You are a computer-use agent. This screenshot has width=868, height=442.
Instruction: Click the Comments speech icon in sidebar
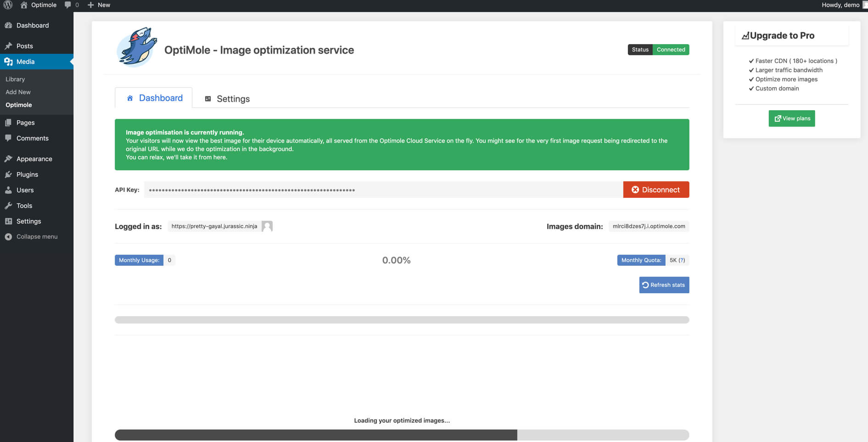(8, 138)
